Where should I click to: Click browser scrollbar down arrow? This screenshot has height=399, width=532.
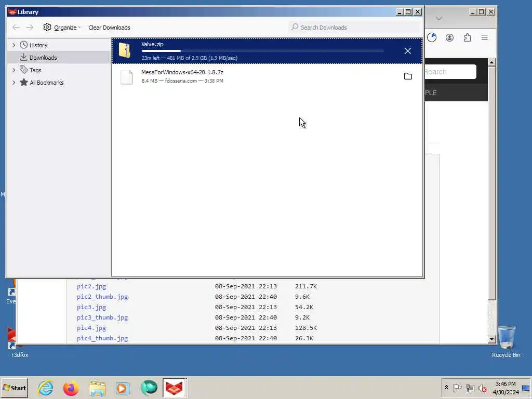click(x=491, y=339)
